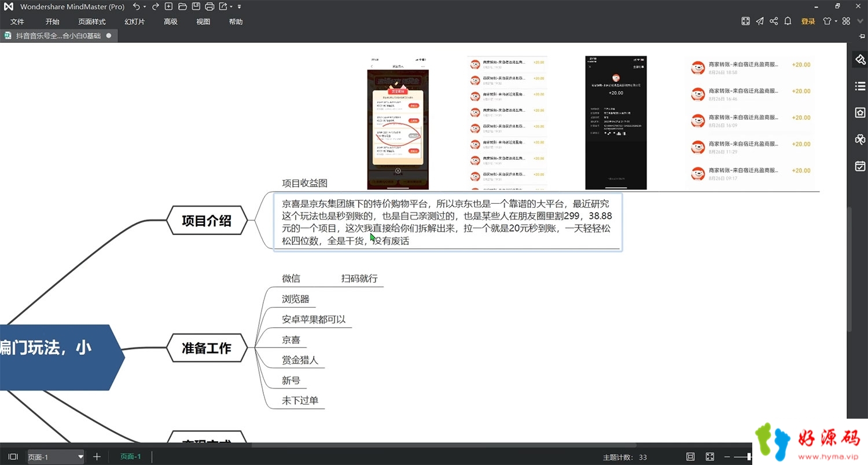Select the 浏览器 subtopic

coord(296,299)
